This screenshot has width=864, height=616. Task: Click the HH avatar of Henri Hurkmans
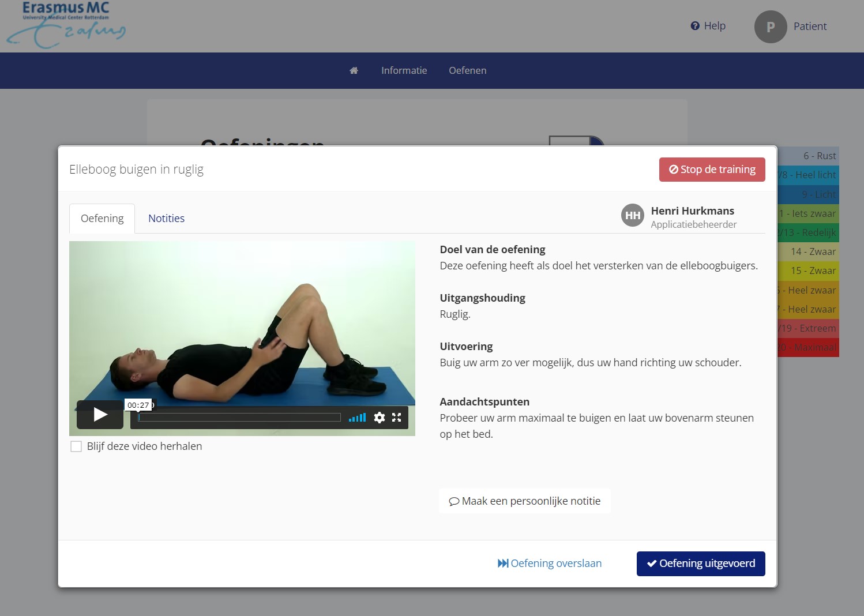pos(633,215)
